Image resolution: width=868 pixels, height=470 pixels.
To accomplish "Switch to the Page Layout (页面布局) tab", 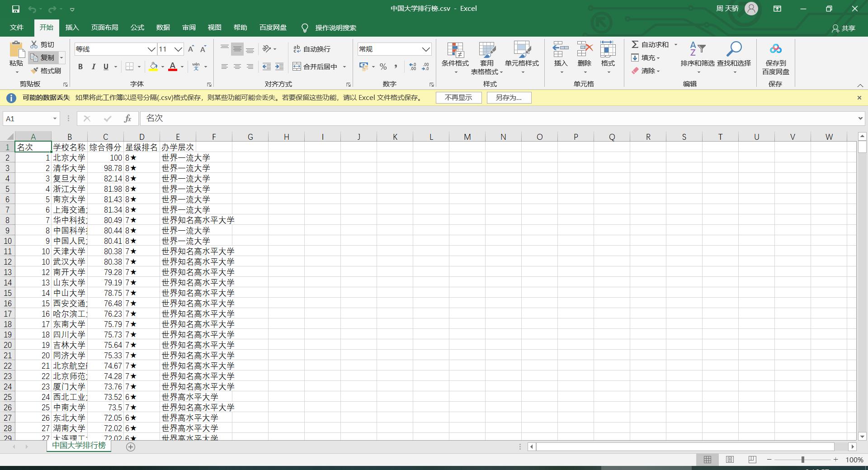I will click(104, 28).
